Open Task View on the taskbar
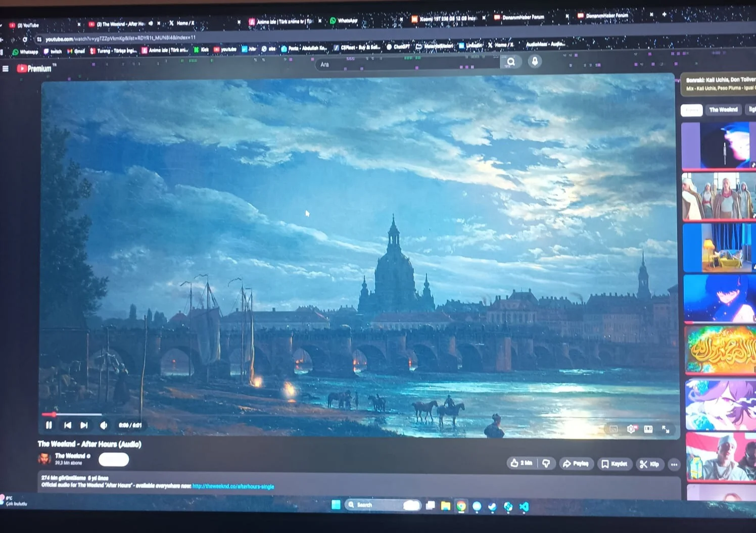The image size is (756, 533). point(431,505)
